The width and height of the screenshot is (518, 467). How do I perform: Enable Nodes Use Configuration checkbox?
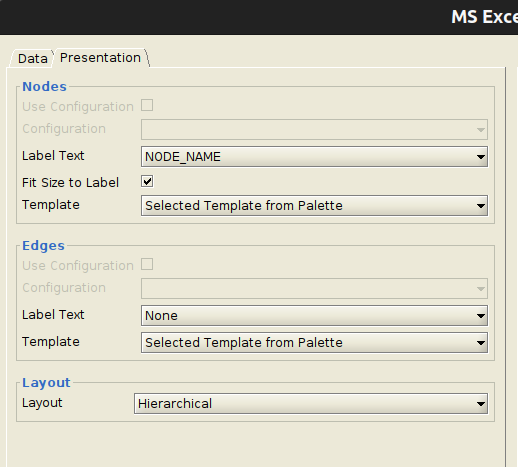tap(147, 105)
